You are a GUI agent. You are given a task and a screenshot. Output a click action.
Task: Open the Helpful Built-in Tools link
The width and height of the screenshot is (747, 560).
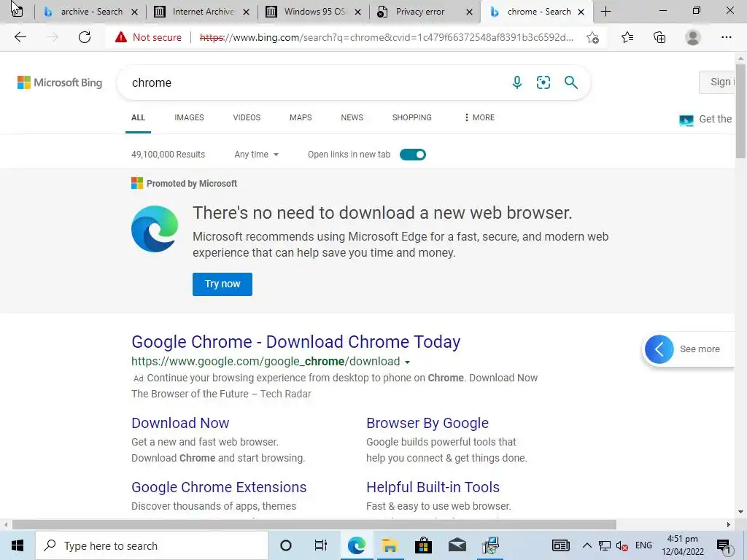click(x=433, y=487)
